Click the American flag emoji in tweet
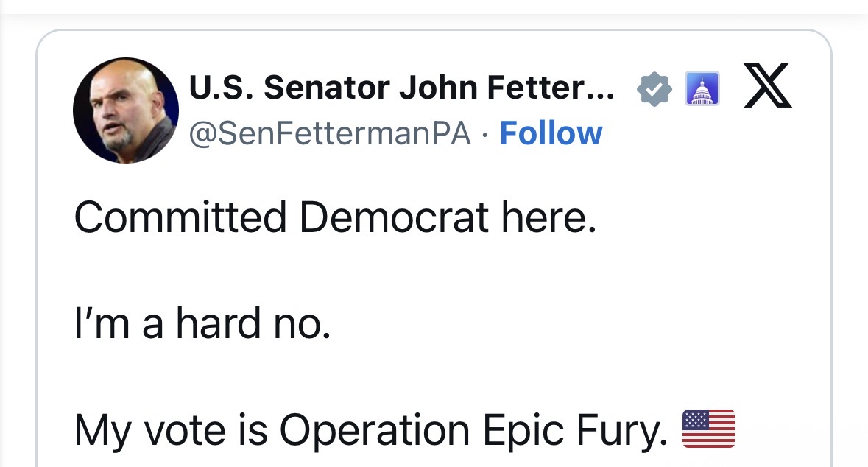The width and height of the screenshot is (868, 467). pyautogui.click(x=708, y=429)
